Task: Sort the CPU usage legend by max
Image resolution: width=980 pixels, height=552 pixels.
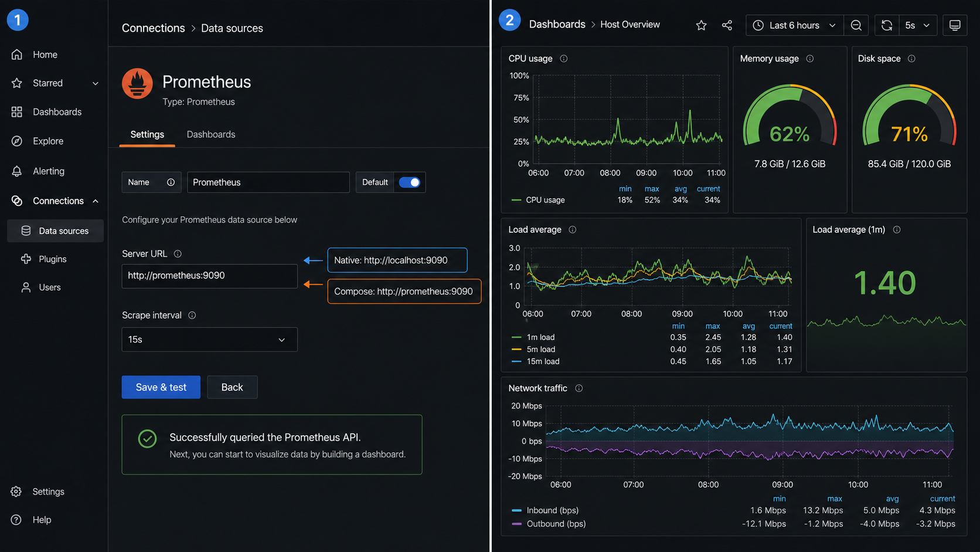Action: (x=652, y=189)
